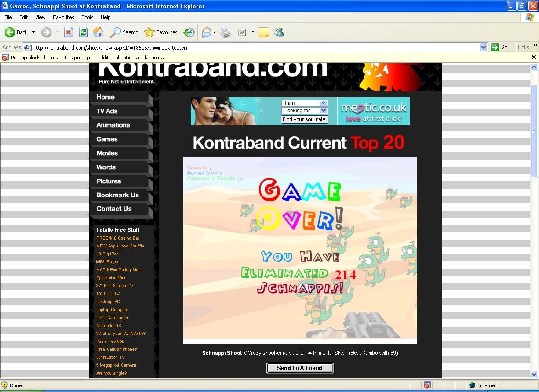Edit page with the Word icon
This screenshot has width=539, height=392.
point(242,32)
